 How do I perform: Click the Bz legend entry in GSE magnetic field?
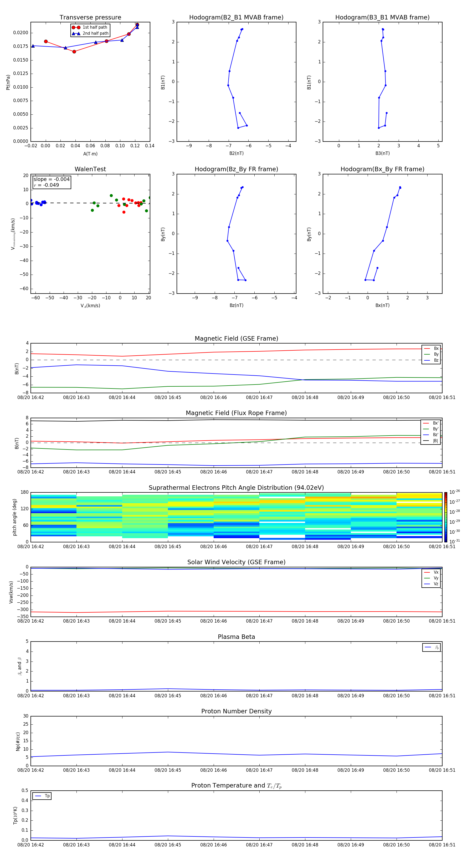[431, 361]
